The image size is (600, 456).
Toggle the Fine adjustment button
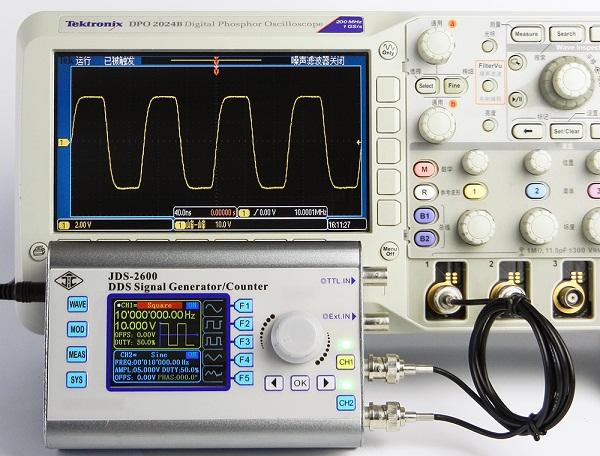point(454,86)
